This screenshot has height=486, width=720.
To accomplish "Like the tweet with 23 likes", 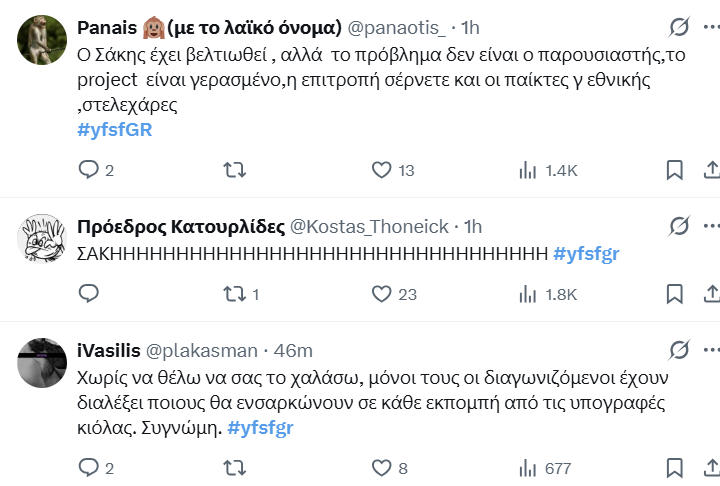I will [381, 294].
